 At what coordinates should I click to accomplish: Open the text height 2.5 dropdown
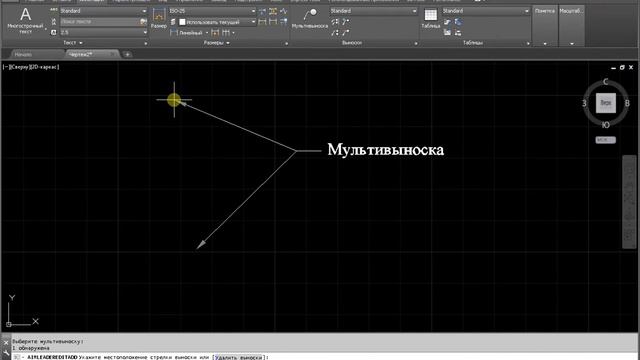103,32
